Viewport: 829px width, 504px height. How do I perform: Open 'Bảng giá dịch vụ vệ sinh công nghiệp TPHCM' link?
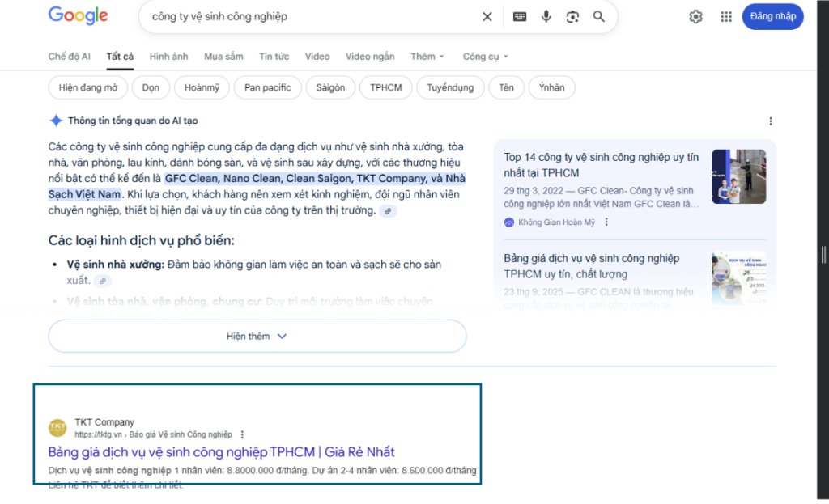point(221,451)
